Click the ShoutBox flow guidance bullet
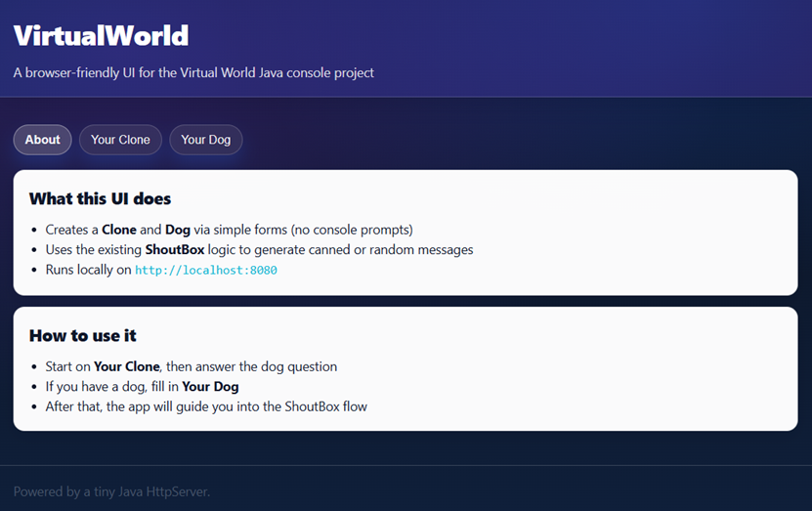Image resolution: width=812 pixels, height=511 pixels. click(x=206, y=405)
